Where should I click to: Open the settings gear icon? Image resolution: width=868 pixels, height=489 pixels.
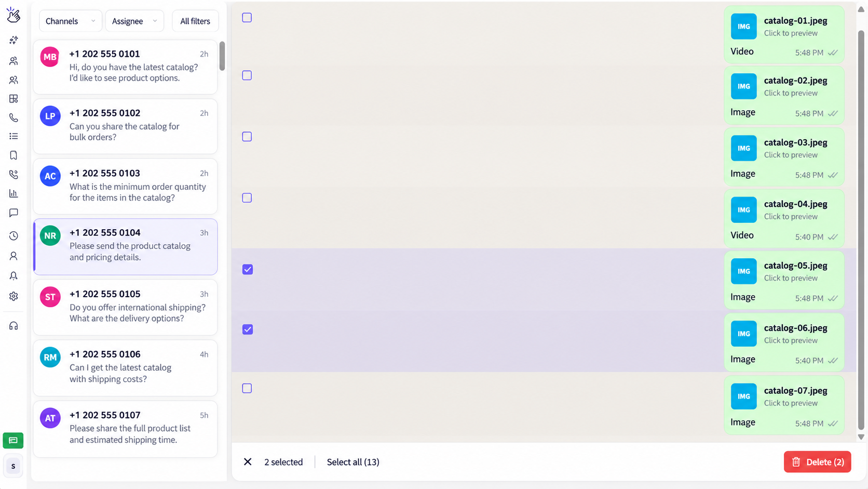(x=13, y=296)
